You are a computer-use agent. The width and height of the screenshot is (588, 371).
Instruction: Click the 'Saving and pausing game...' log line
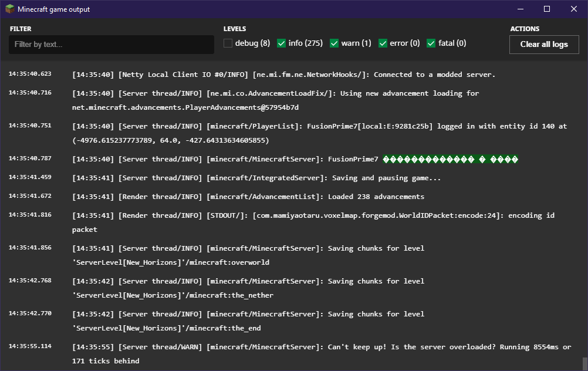[256, 178]
